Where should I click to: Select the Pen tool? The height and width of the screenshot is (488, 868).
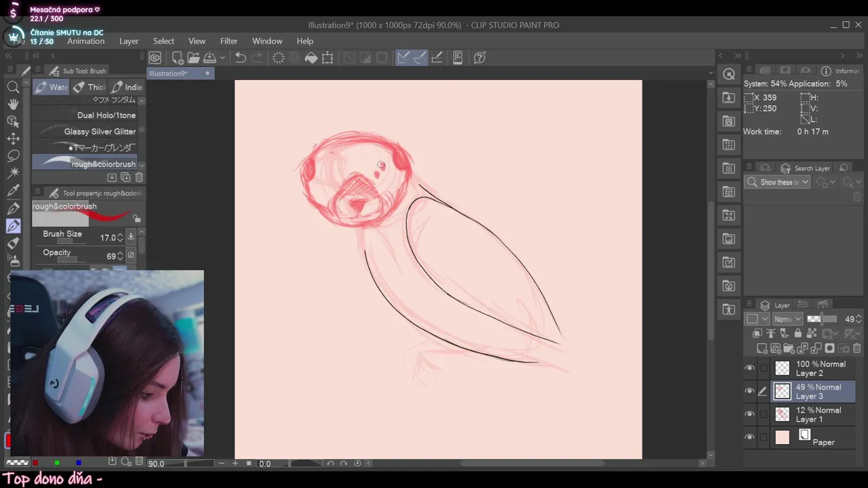pyautogui.click(x=13, y=208)
